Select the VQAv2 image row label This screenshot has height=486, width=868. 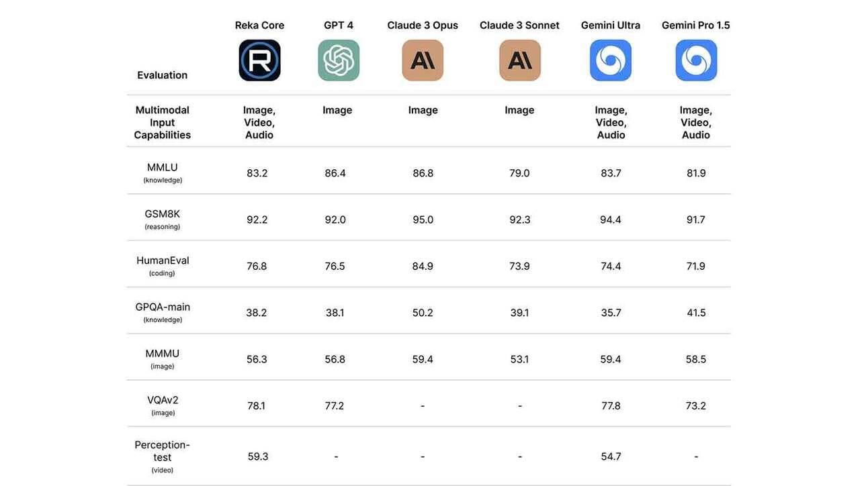(x=163, y=405)
